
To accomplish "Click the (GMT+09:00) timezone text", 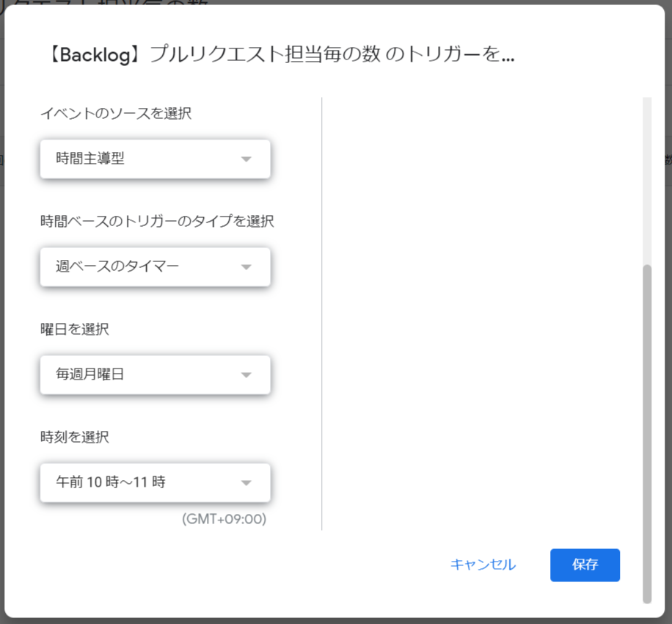I will click(x=224, y=519).
